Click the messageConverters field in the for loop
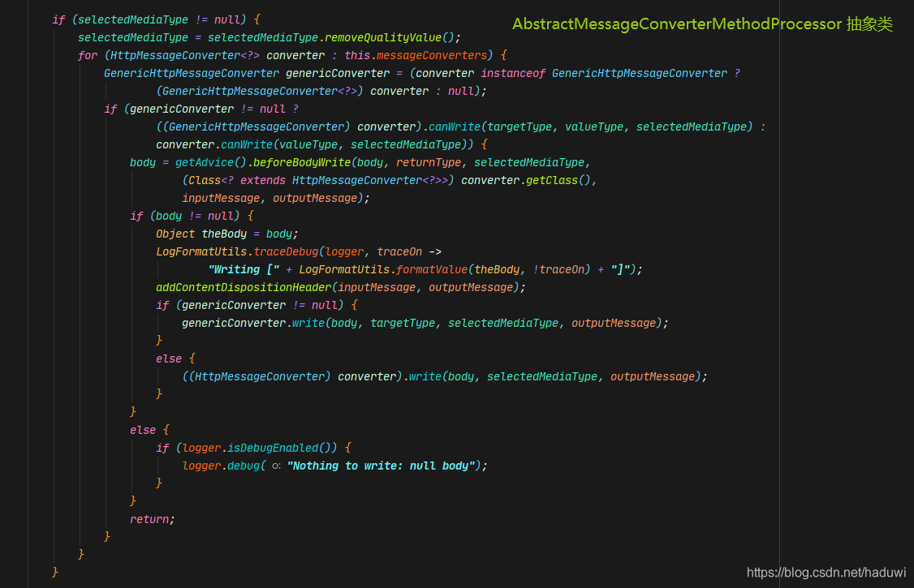The image size is (914, 588). click(432, 55)
